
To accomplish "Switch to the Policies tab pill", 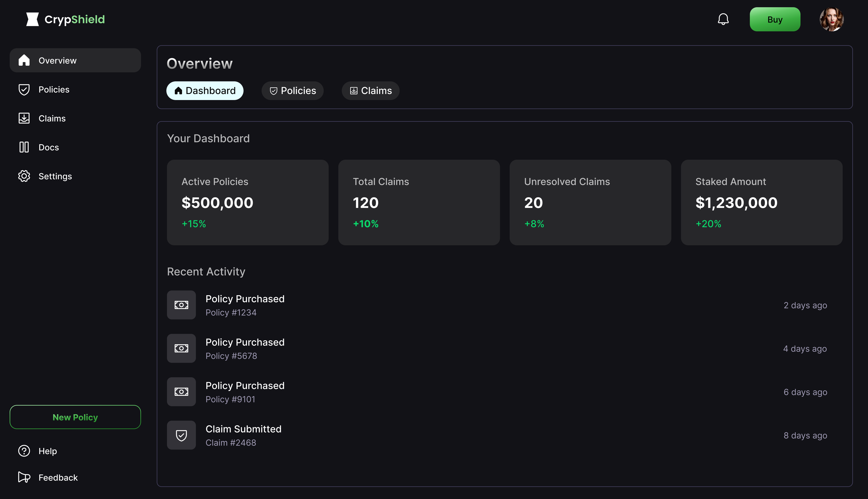I will point(292,90).
